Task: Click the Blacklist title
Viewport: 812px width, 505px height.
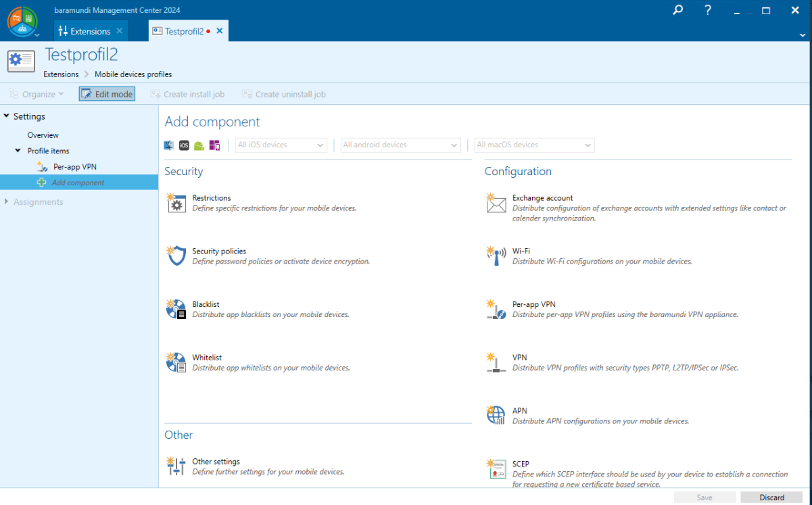Action: click(x=206, y=304)
